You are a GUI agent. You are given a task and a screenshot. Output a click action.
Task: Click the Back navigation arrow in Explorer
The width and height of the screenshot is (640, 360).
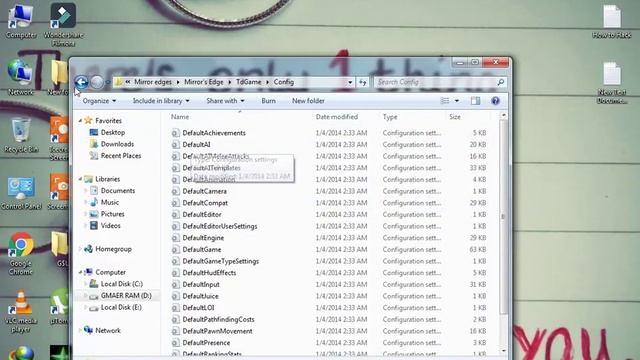(x=82, y=82)
